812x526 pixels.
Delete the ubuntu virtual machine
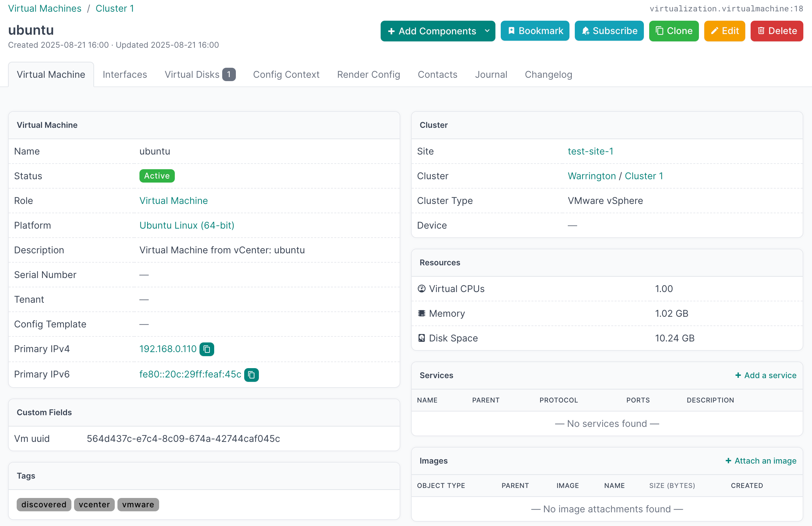[x=777, y=31]
